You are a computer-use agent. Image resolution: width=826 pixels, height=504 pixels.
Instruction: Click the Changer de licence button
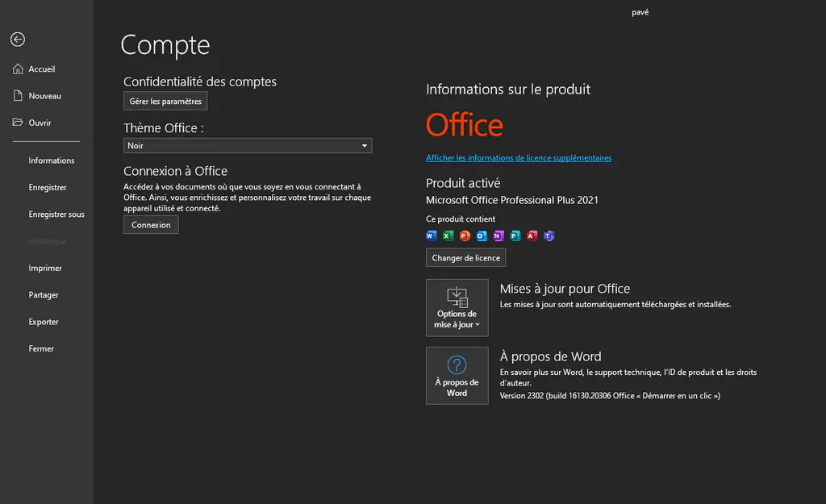465,257
